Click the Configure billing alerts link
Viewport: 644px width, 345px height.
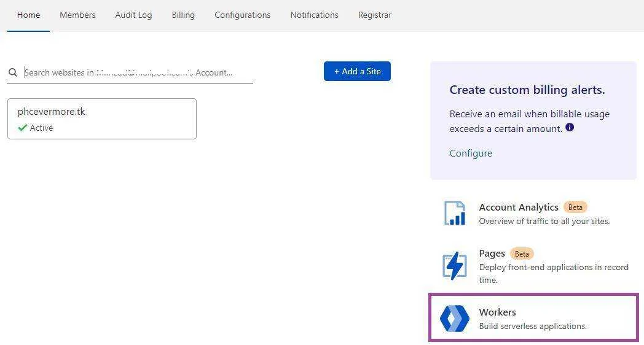point(471,153)
